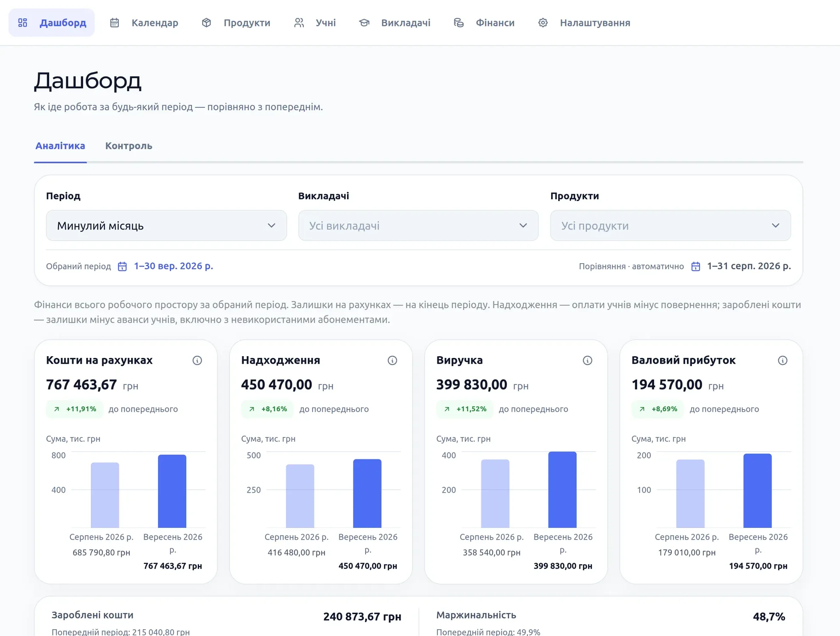Click Вересень bar in Кошти на рахунках chart
The height and width of the screenshot is (636, 840).
[172, 491]
